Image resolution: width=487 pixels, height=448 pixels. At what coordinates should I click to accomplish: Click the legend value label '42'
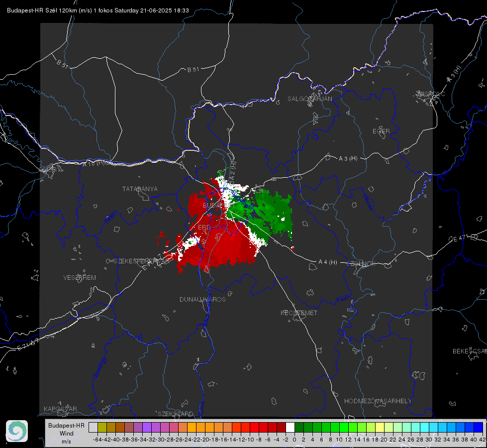tap(483, 440)
